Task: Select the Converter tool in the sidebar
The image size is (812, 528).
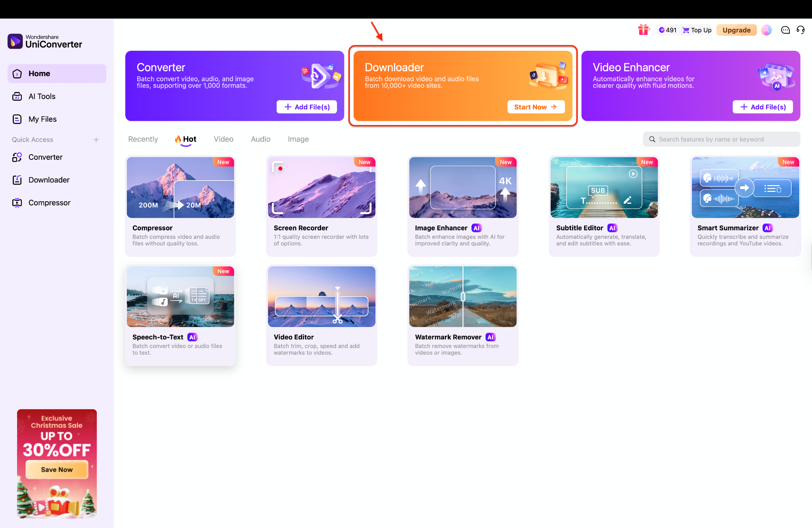Action: point(45,157)
